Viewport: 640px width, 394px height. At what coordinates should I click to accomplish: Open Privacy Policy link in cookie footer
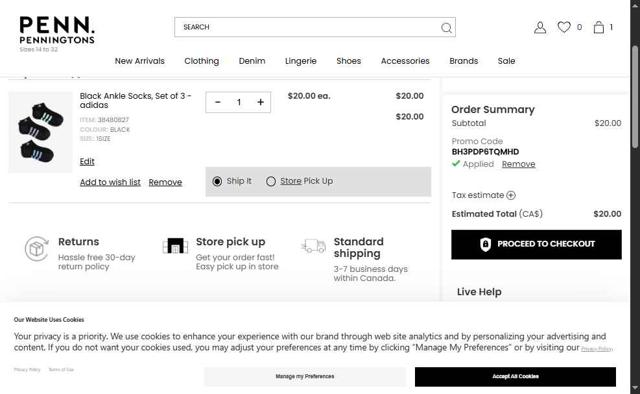click(x=27, y=370)
